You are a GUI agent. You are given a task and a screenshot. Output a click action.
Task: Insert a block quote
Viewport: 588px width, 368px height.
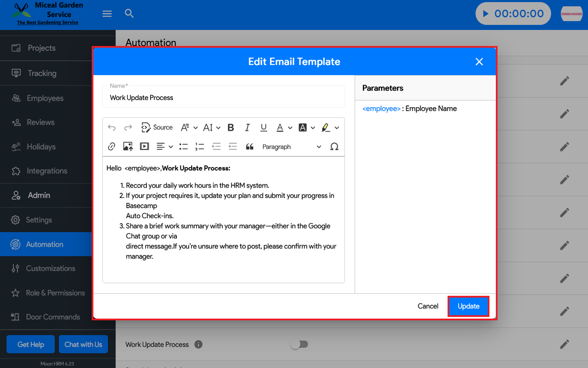(249, 146)
